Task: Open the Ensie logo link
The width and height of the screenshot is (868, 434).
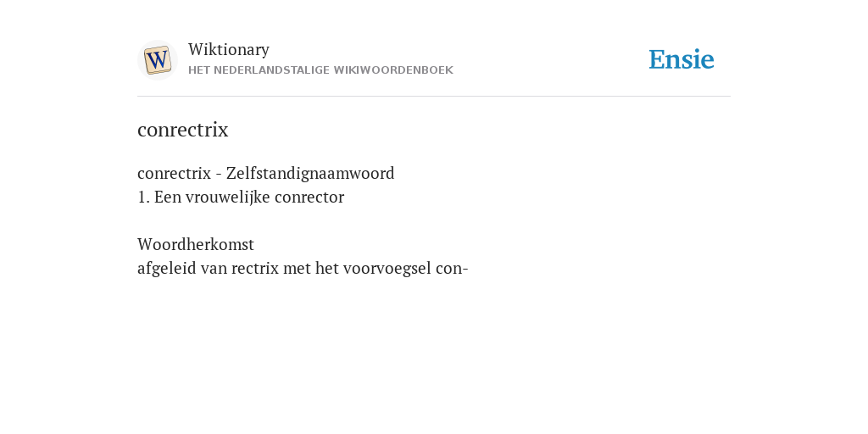Action: (682, 59)
